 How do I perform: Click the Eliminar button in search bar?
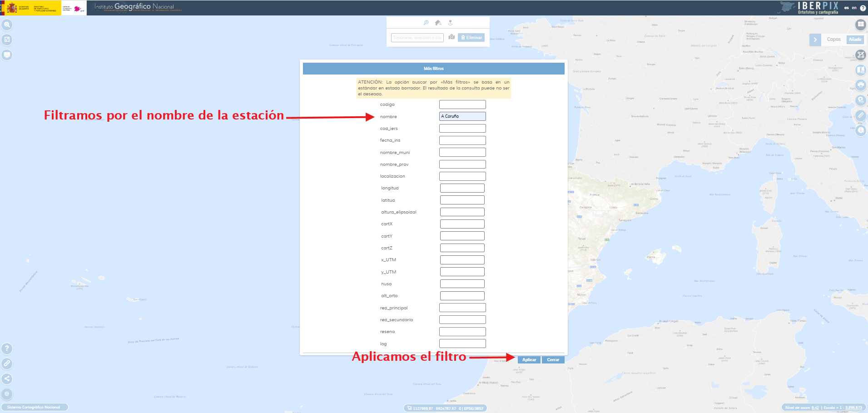(x=471, y=38)
